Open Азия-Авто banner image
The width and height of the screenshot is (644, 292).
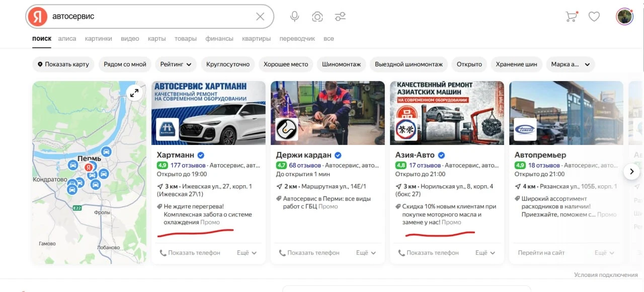pyautogui.click(x=447, y=113)
